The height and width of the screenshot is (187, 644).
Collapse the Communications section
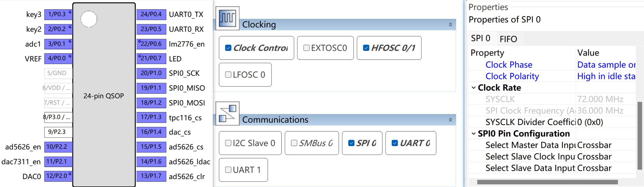coord(450,120)
